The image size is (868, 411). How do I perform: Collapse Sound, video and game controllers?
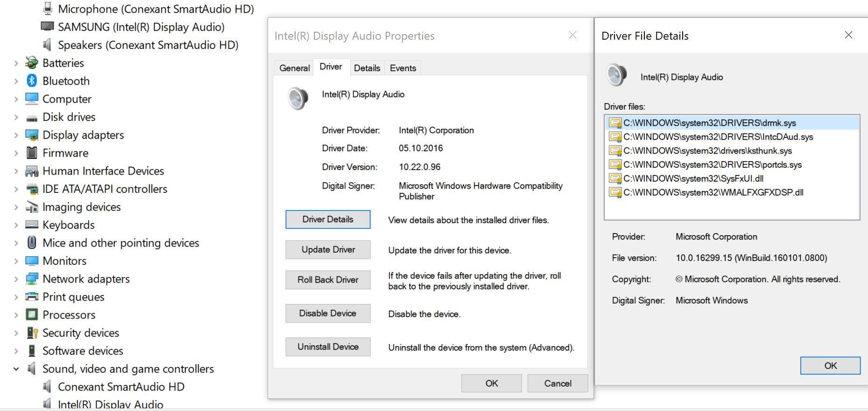coord(16,369)
